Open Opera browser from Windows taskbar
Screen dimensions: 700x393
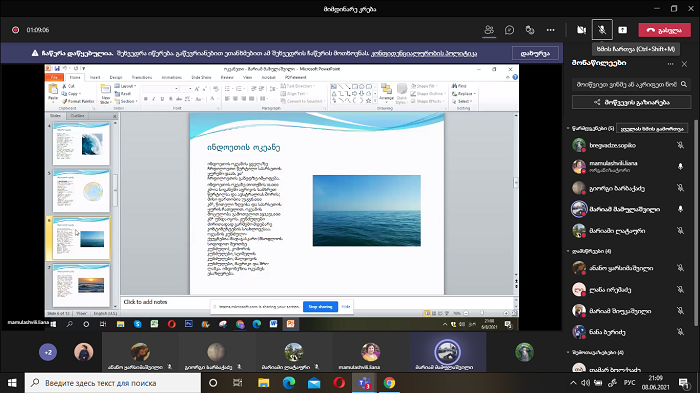click(339, 383)
